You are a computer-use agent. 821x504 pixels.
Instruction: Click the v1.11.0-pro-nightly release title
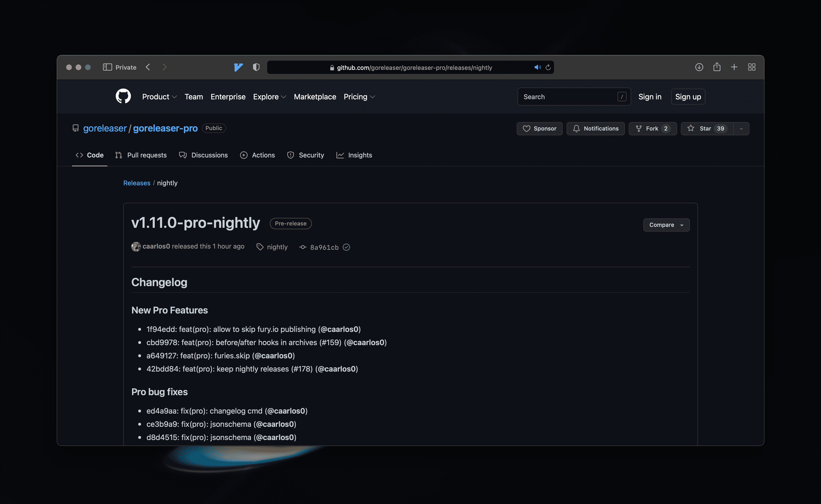pos(195,223)
